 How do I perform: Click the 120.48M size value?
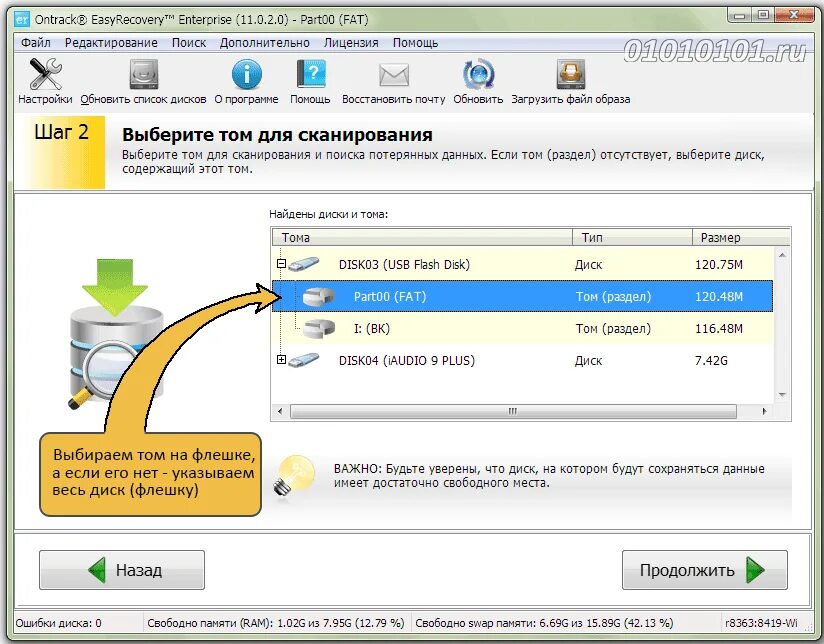(718, 297)
